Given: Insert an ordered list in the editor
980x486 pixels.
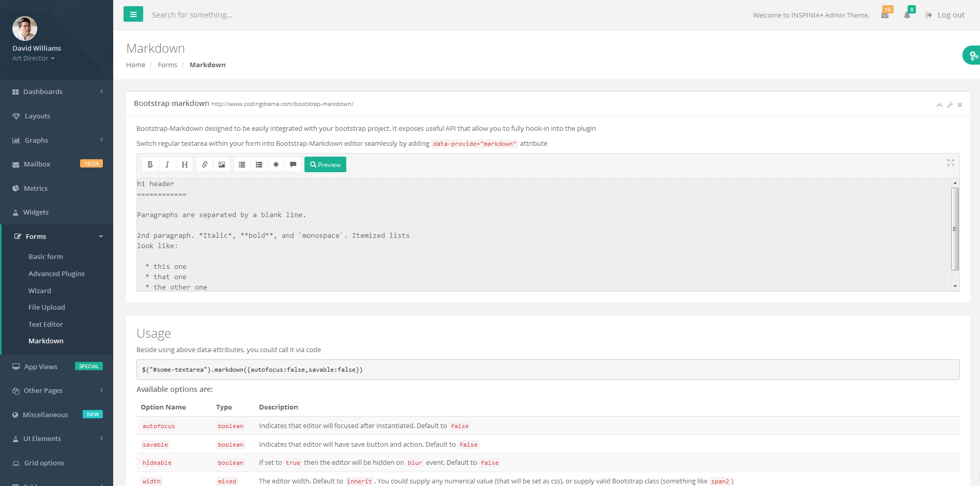Looking at the screenshot, I should [x=259, y=164].
